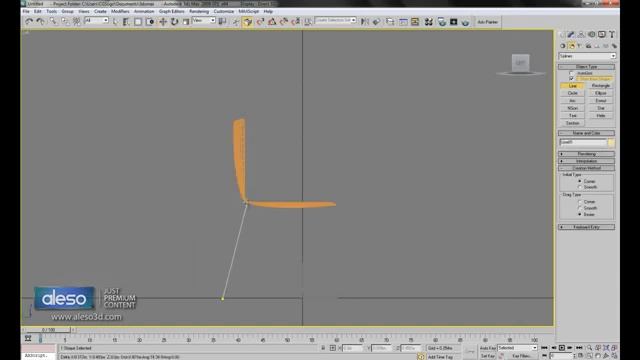This screenshot has width=640, height=360.
Task: Uncheck the Start New Shape checkbox
Action: [571, 79]
